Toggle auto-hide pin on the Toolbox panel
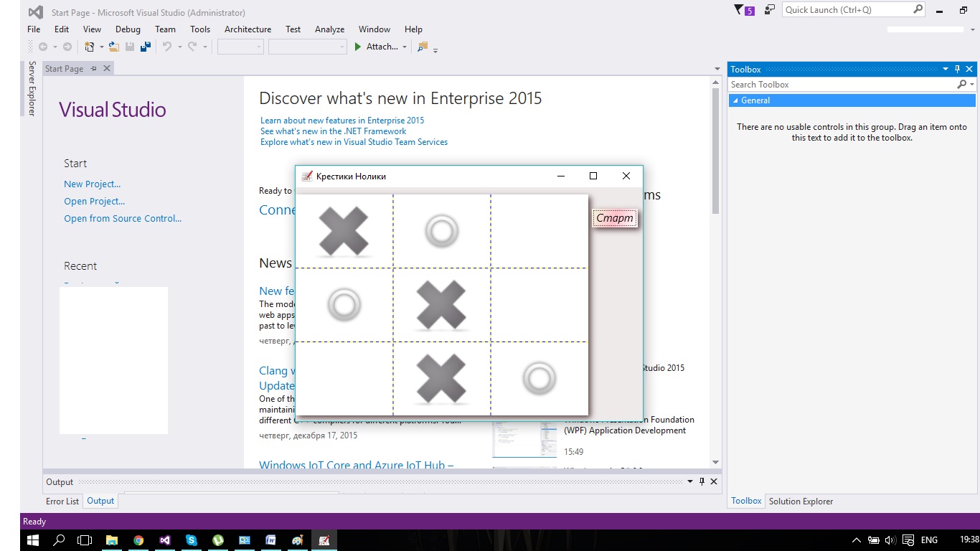This screenshot has width=980, height=551. [957, 70]
